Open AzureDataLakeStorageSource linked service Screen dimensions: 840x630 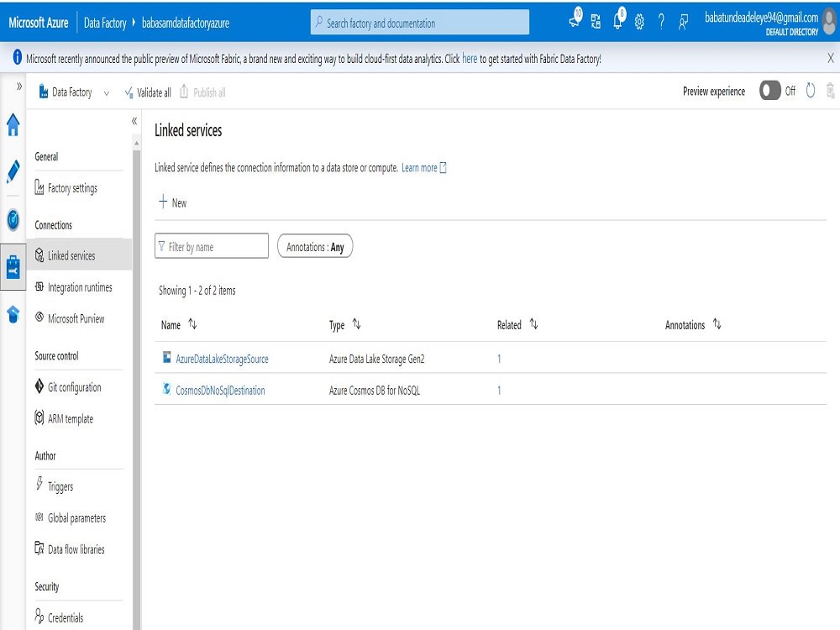click(x=222, y=359)
